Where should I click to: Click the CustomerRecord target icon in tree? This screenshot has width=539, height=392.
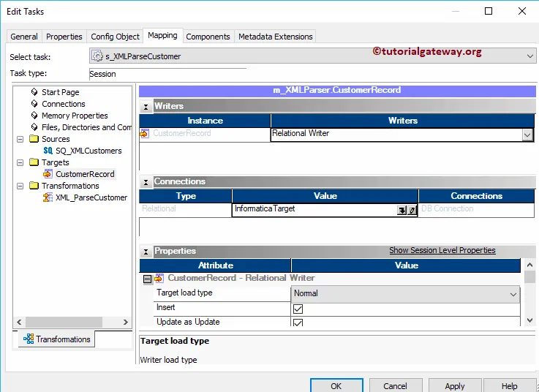[48, 174]
